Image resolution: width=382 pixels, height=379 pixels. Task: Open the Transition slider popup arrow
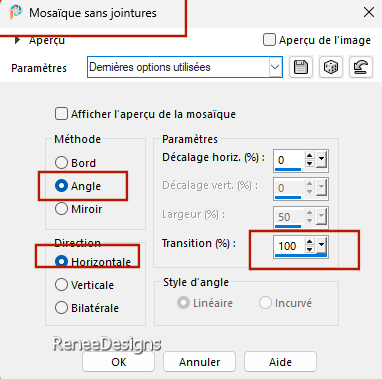[x=321, y=245]
